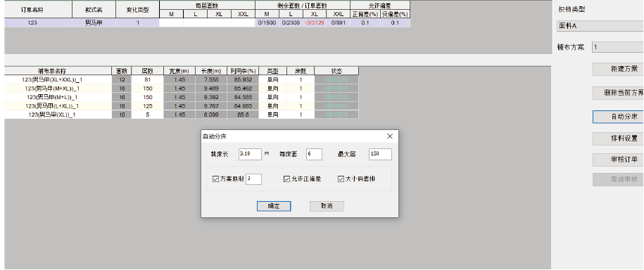Expand the 铺布方案 combo box
Image resolution: width=644 pixels, height=270 pixels.
coord(618,47)
